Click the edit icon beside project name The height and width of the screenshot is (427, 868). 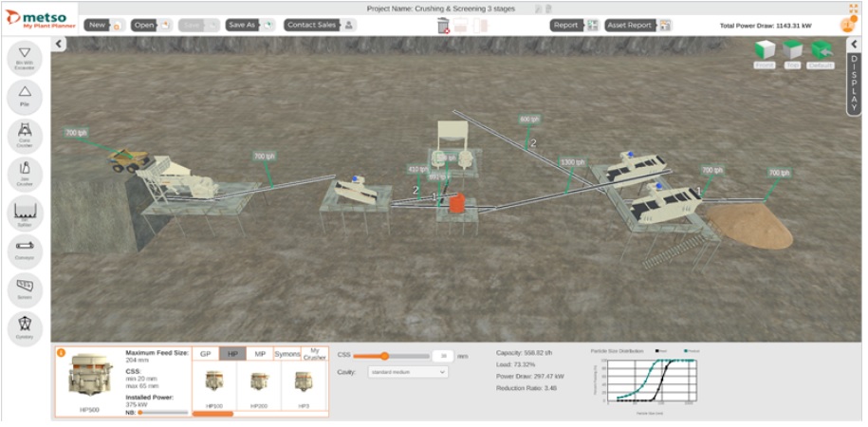538,9
